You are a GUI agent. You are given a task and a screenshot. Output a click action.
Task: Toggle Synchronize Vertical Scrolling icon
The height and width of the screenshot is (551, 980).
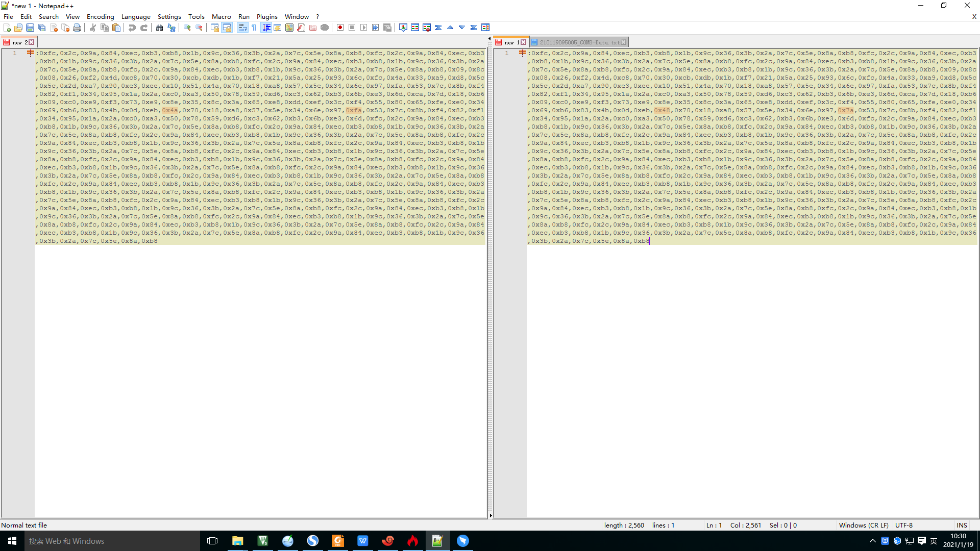coord(215,28)
